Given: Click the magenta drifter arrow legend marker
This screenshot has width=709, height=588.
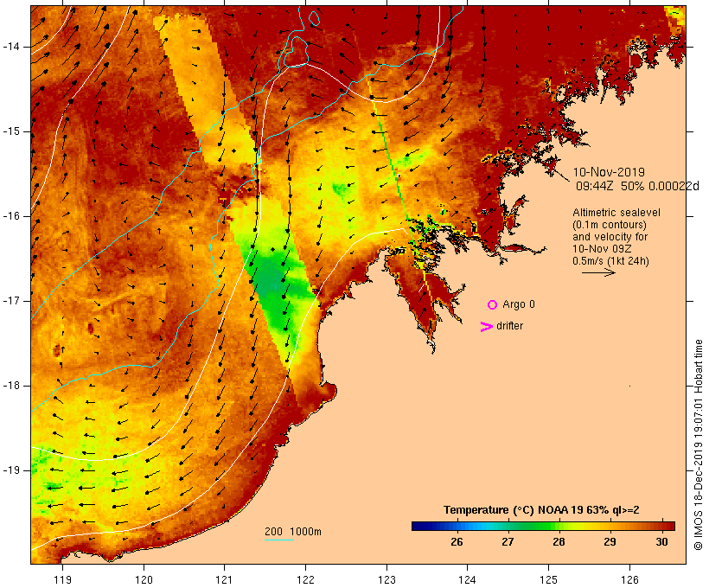Looking at the screenshot, I should click(x=486, y=327).
